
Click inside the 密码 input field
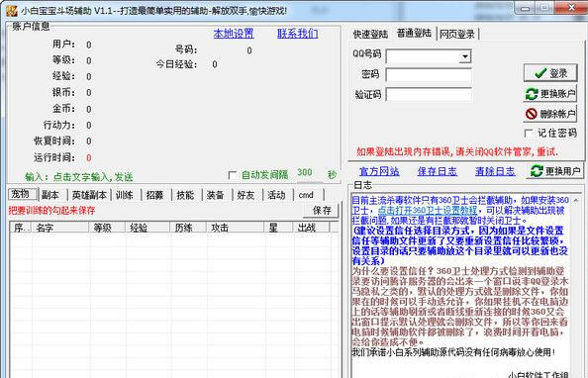(429, 74)
